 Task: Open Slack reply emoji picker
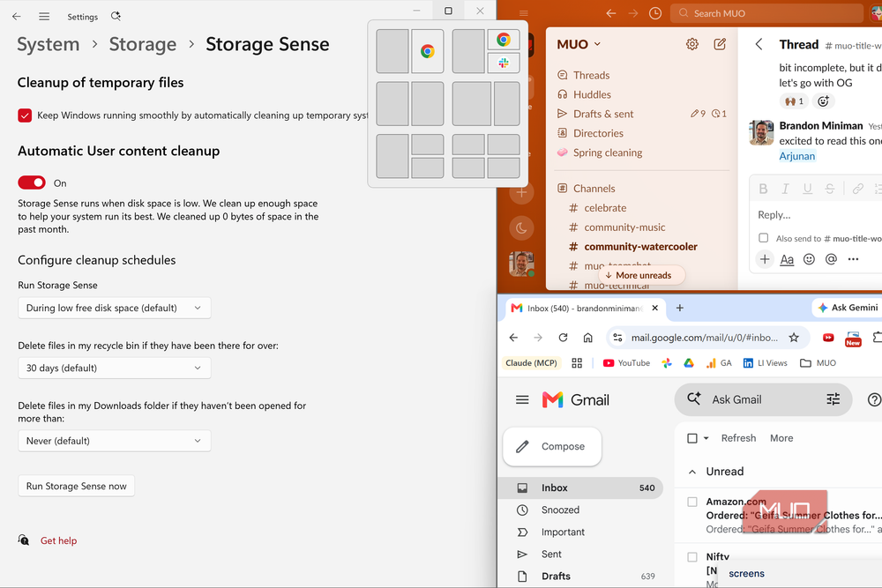pyautogui.click(x=809, y=259)
